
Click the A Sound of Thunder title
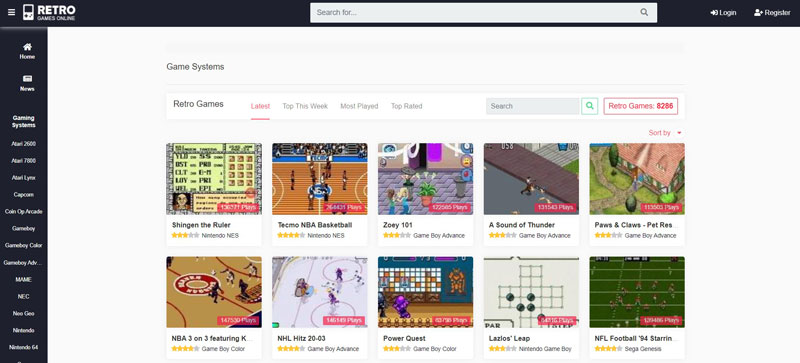(x=522, y=225)
